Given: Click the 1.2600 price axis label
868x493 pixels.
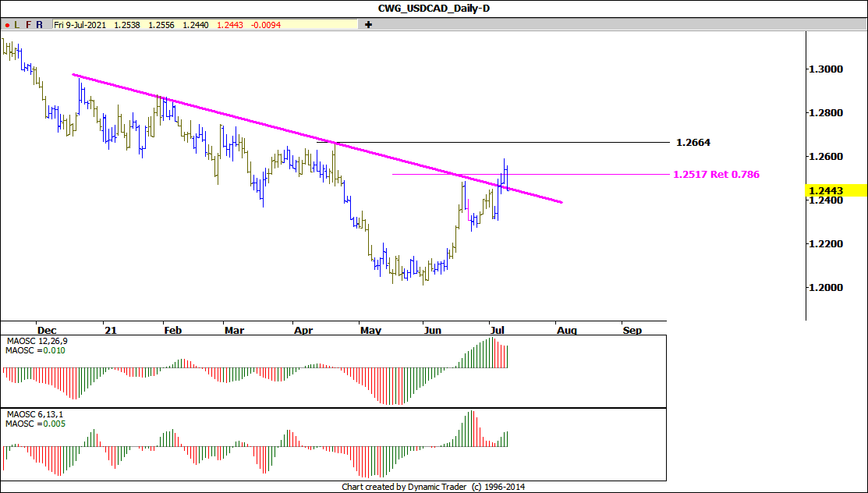Looking at the screenshot, I should pyautogui.click(x=826, y=157).
